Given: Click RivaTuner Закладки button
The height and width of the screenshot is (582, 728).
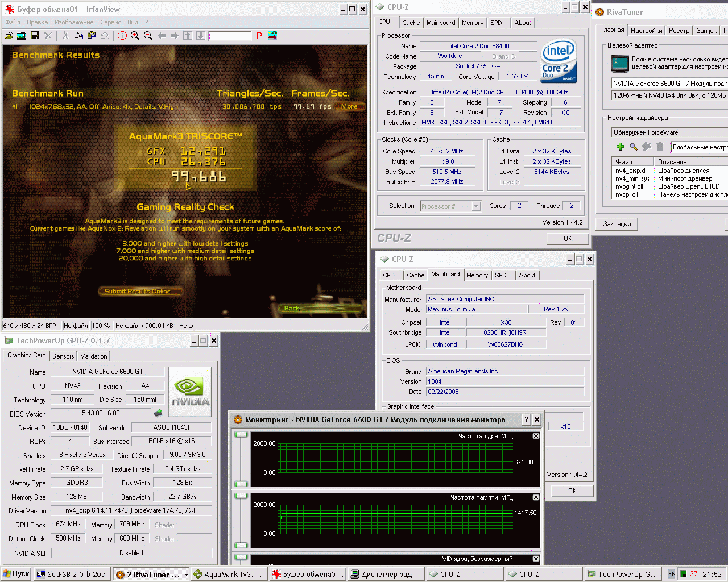Looking at the screenshot, I should [x=617, y=224].
